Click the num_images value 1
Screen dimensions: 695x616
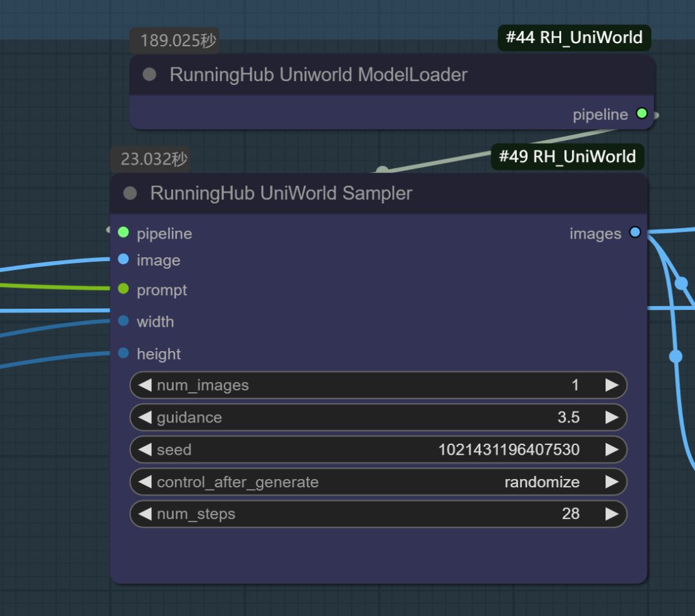click(575, 385)
